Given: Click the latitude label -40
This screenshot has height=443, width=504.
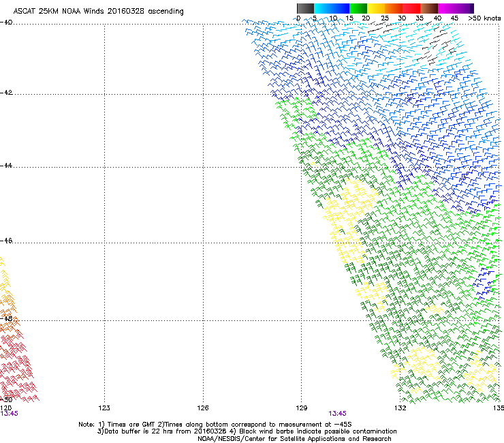Looking at the screenshot, I should pos(6,22).
